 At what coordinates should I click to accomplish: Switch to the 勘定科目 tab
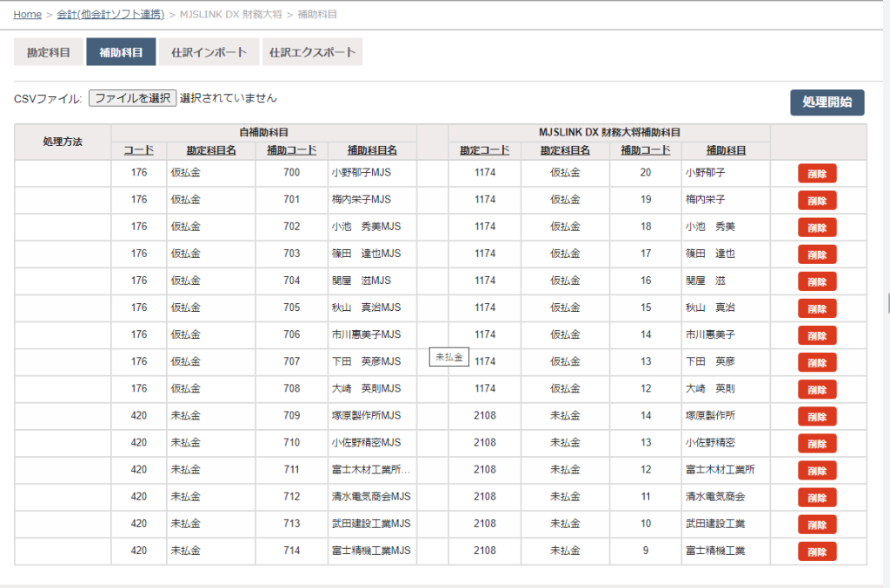[49, 52]
